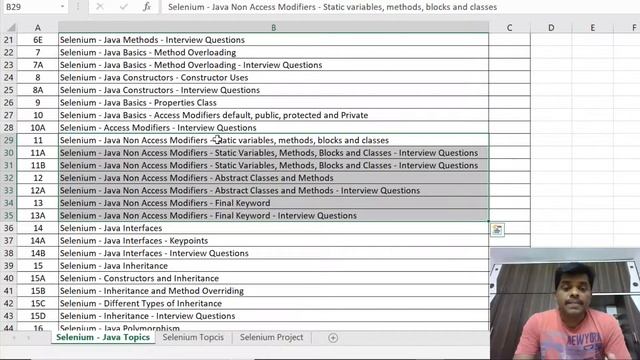The image size is (640, 360).
Task: Click cell 'Java Interfaces - Interview Questions'
Action: click(273, 253)
